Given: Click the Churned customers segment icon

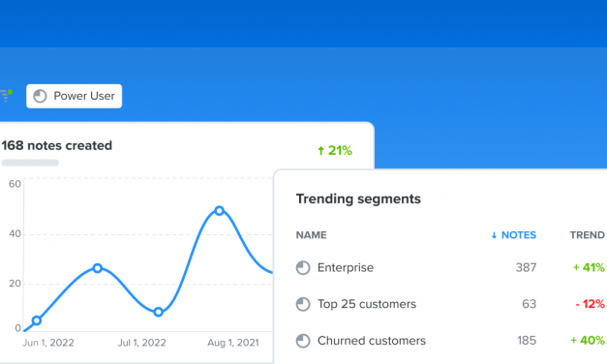Looking at the screenshot, I should point(303,341).
